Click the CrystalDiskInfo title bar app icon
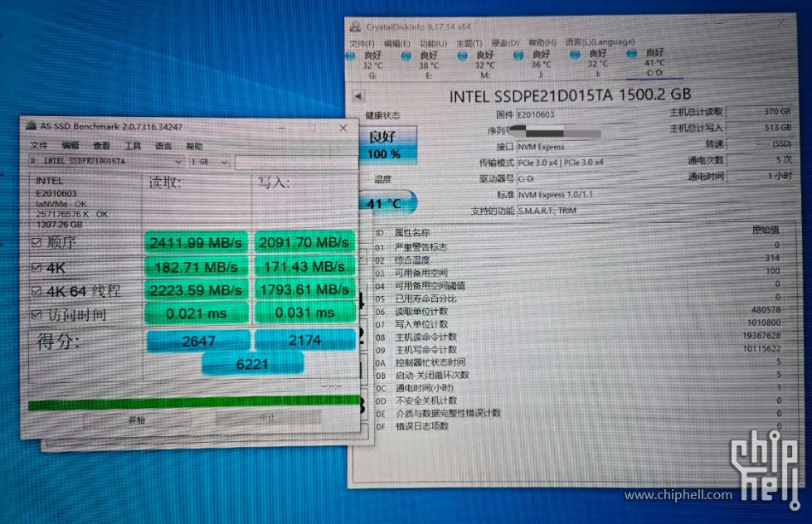The image size is (812, 524). [355, 27]
